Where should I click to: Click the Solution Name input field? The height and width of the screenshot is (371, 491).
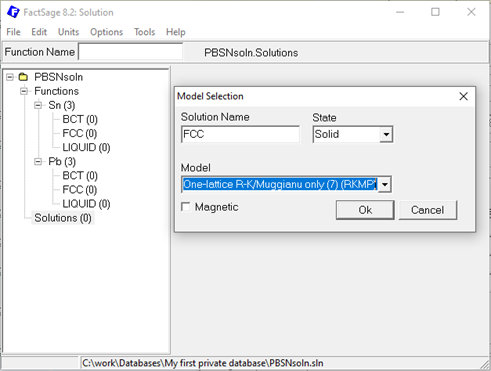[240, 134]
